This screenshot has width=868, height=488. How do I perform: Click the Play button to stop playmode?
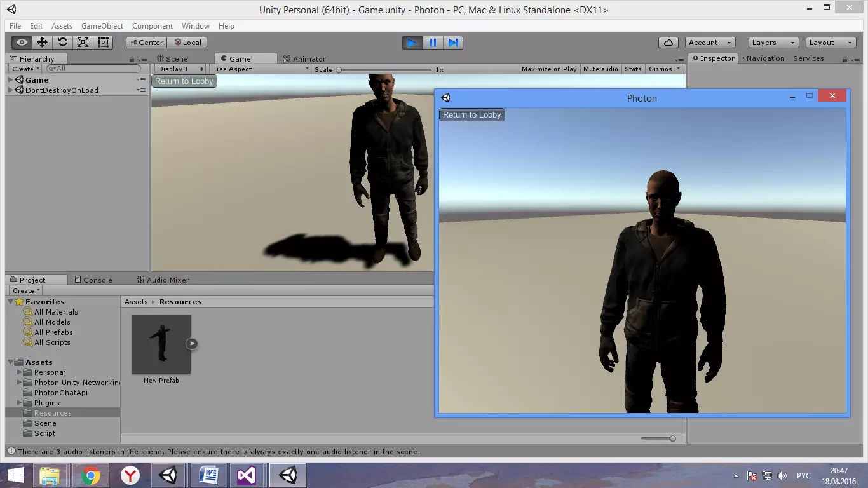click(412, 43)
